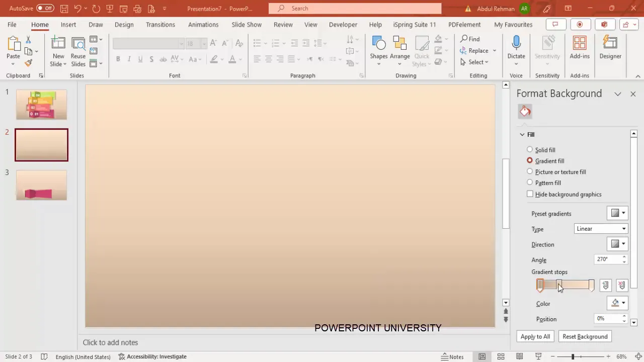
Task: Select slide 1 thumbnail
Action: [41, 105]
